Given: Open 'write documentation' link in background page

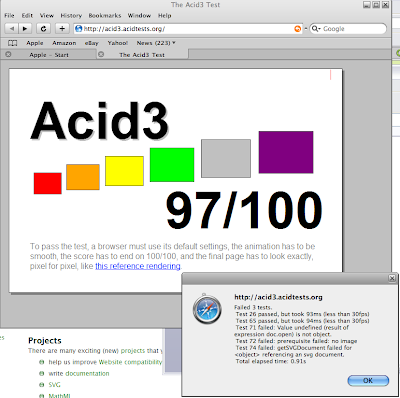Looking at the screenshot, I should (x=79, y=373).
